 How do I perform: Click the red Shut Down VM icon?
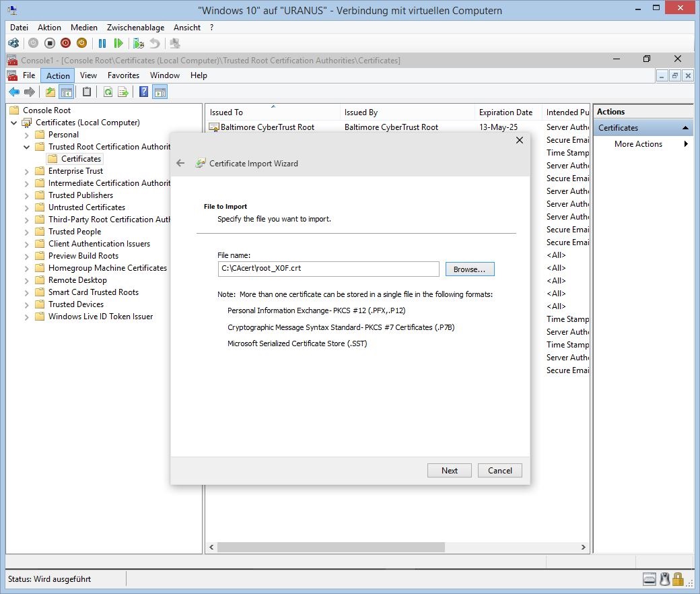click(65, 43)
